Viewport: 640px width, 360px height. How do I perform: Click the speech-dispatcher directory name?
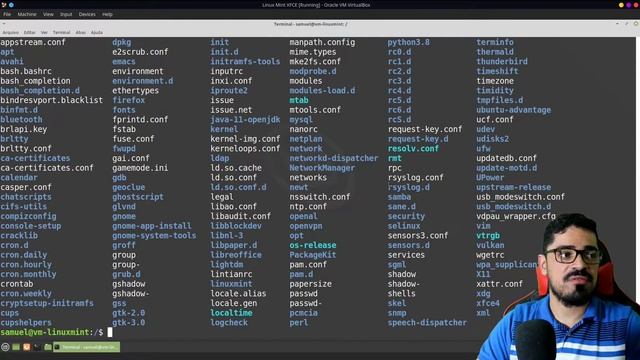pyautogui.click(x=427, y=322)
